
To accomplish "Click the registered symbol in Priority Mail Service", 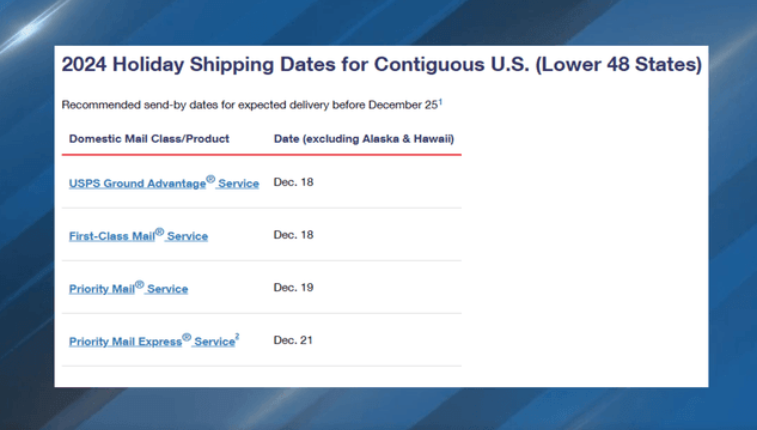I will coord(140,285).
